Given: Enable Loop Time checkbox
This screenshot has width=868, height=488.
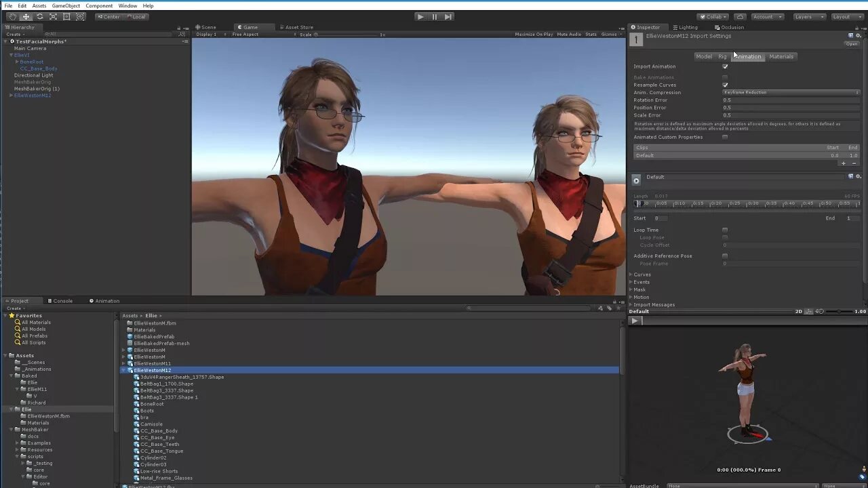Looking at the screenshot, I should [725, 230].
